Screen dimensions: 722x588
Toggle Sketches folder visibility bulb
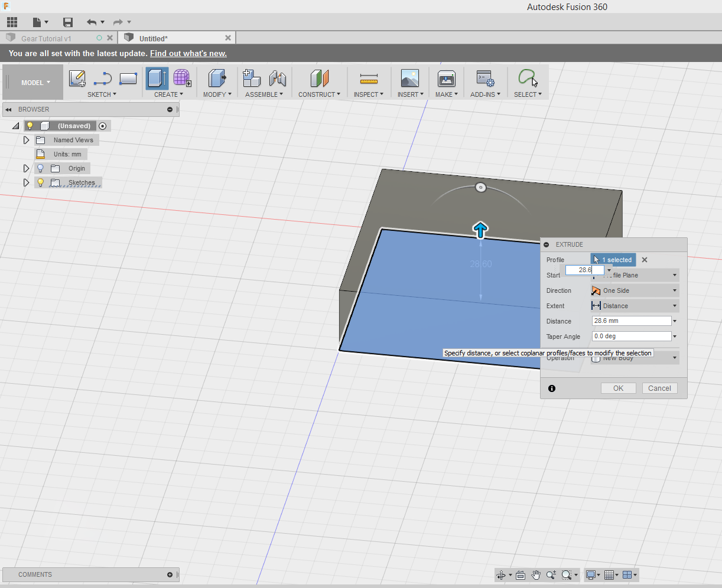point(41,182)
